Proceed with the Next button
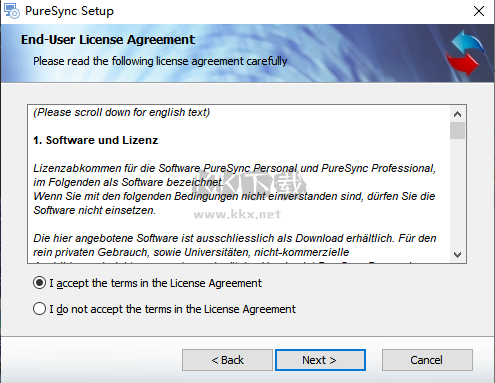495x383 pixels. (x=320, y=360)
